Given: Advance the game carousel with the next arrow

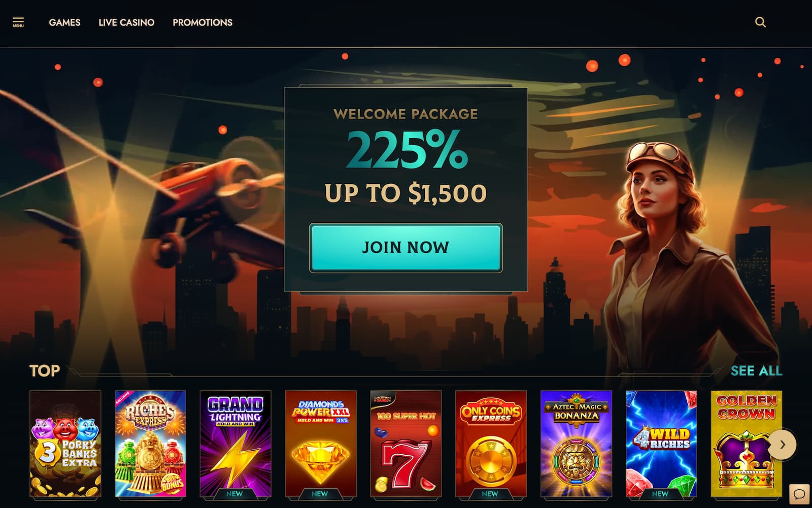Looking at the screenshot, I should (x=782, y=445).
